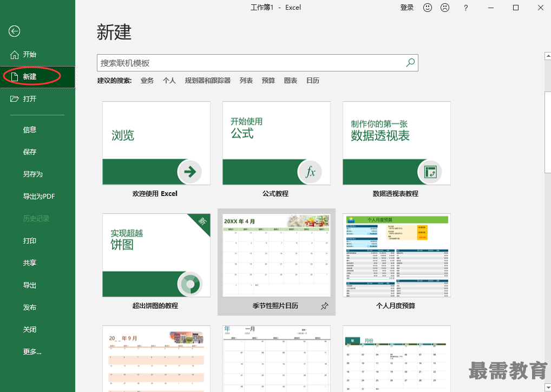This screenshot has width=551, height=392.
Task: Open the 公式教程 template
Action: point(277,143)
